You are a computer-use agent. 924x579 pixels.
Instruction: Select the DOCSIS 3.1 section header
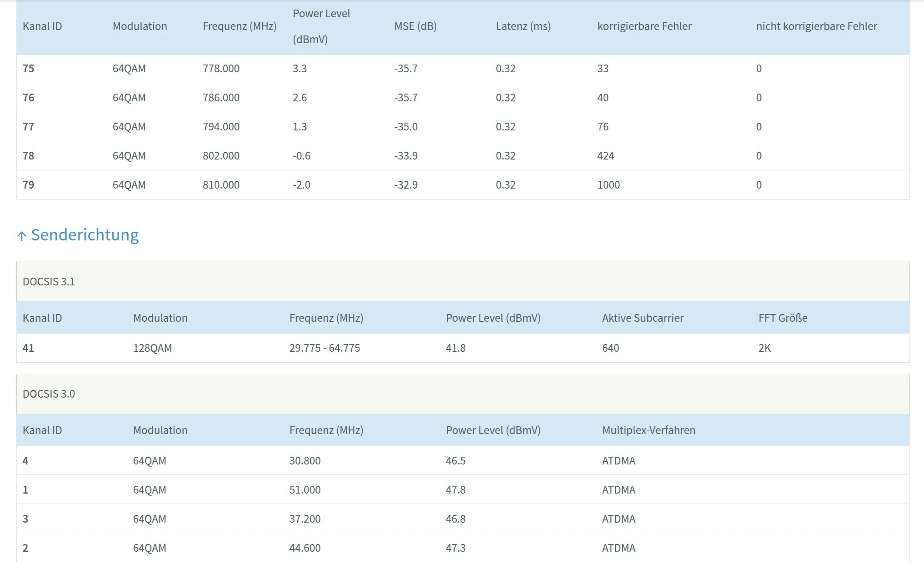(x=49, y=282)
